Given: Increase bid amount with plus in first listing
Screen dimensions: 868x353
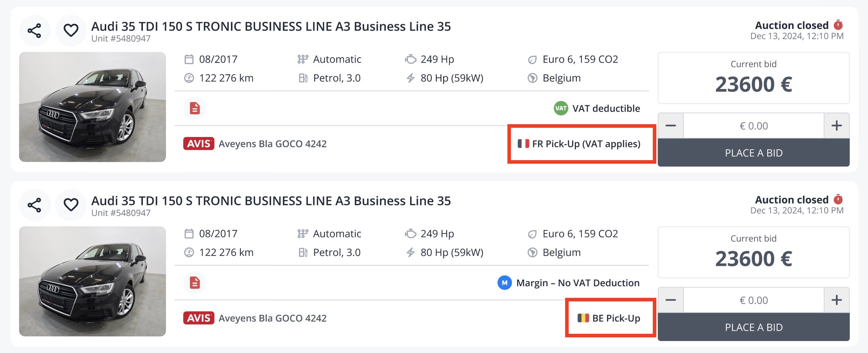Looking at the screenshot, I should point(837,126).
